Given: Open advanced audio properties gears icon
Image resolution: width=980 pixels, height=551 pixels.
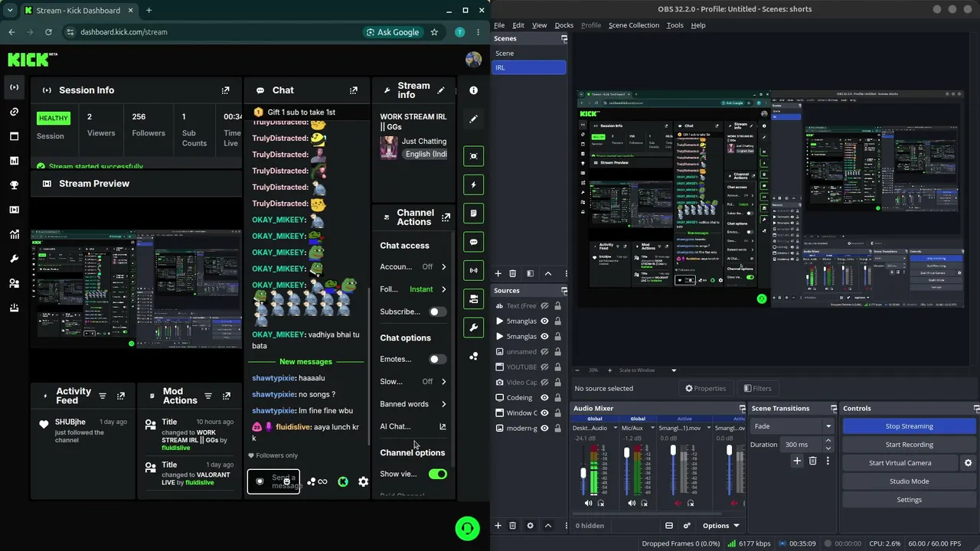Looking at the screenshot, I should click(687, 526).
